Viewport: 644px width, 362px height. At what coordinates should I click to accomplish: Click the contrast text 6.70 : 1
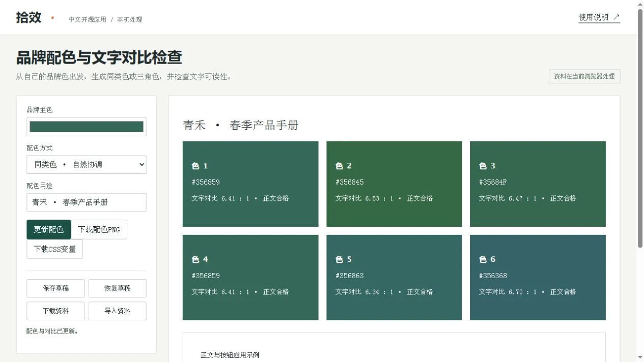(523, 292)
